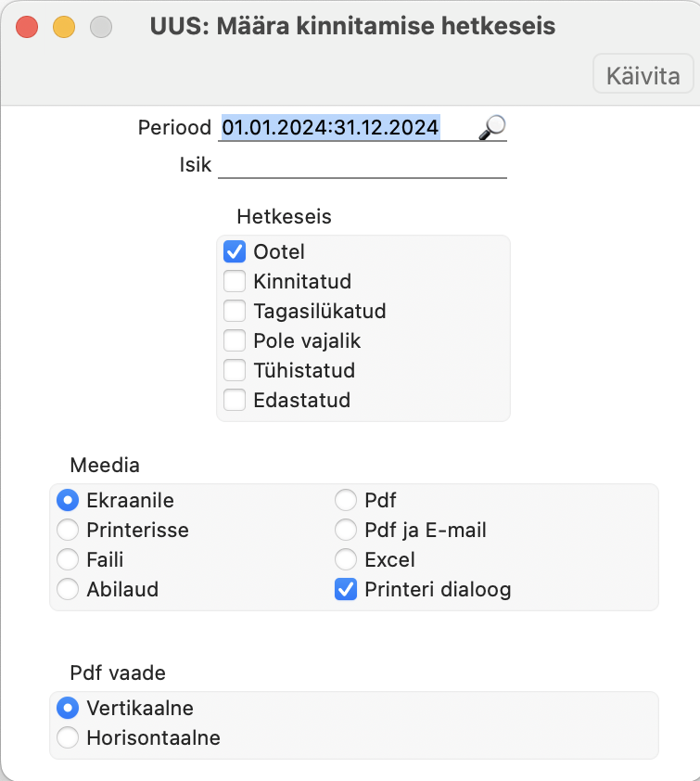Choose the Faili media option

click(68, 559)
